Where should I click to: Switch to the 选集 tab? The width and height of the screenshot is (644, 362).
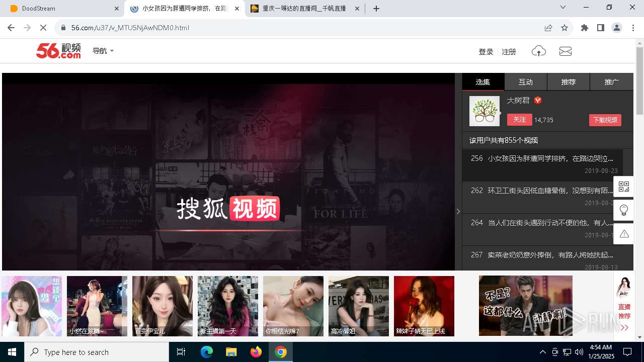point(483,82)
